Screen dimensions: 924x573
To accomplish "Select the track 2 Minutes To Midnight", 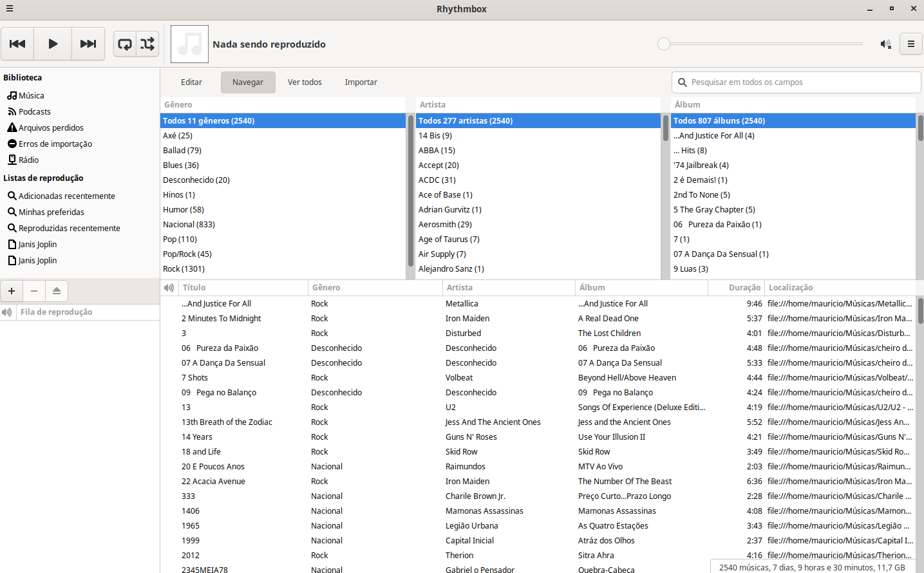I will [x=538, y=318].
